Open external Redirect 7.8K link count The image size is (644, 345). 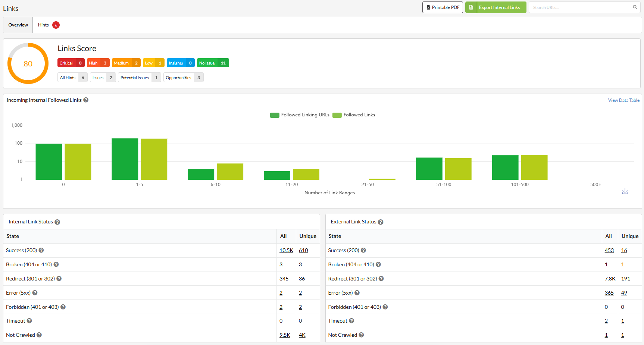coord(610,279)
